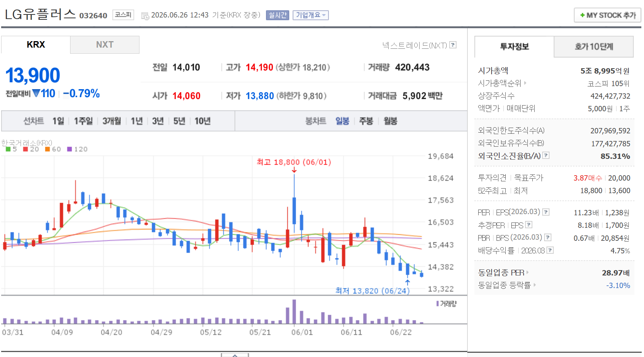
Task: Click orange 60-day moving average swatch
Action: tap(48, 149)
